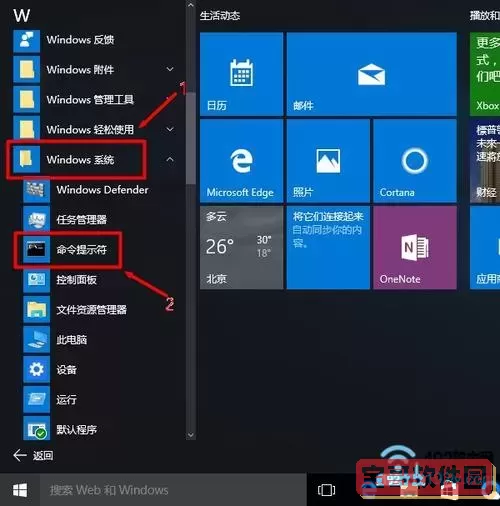
Task: Launch 文件资源管理器 via its icon
Action: click(x=36, y=309)
